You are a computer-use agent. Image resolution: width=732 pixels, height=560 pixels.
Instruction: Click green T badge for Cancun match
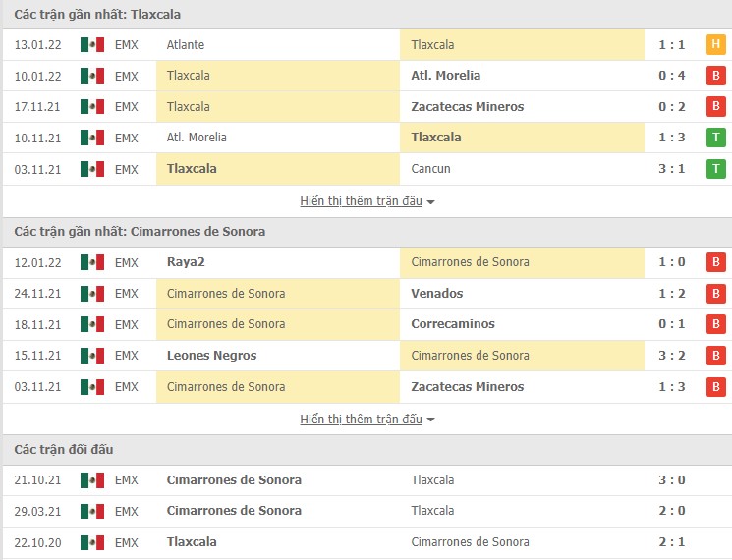715,169
